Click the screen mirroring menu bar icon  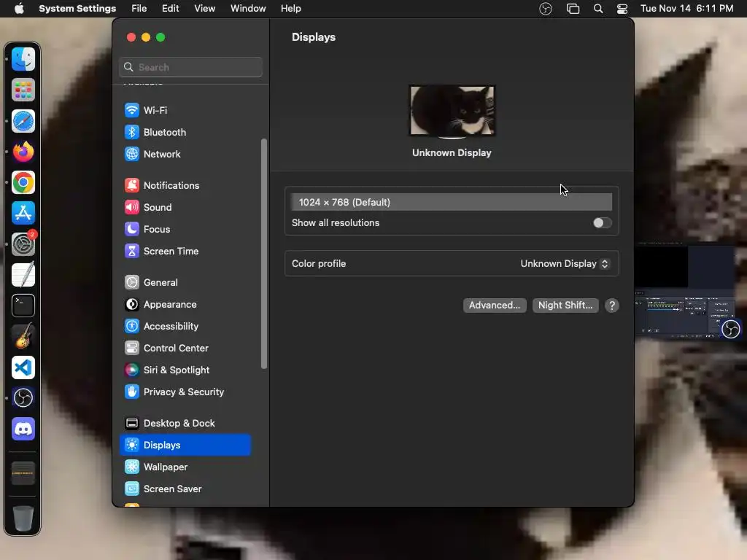click(x=573, y=9)
